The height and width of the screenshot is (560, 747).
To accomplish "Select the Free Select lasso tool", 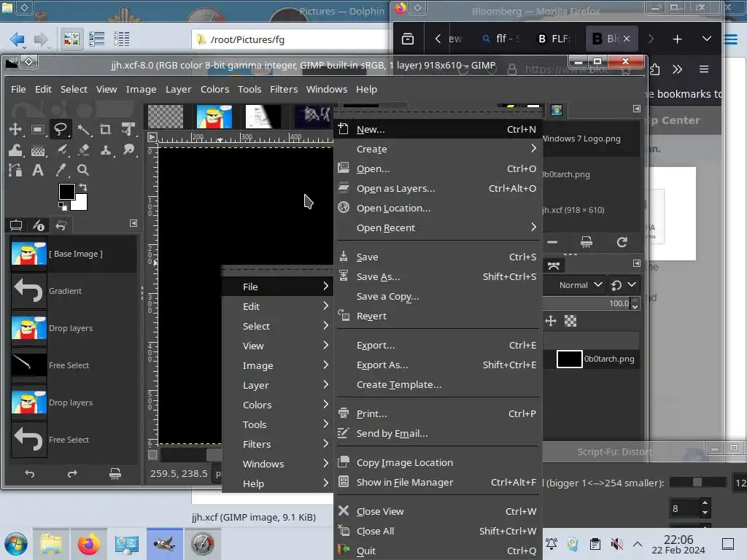I will tap(61, 130).
